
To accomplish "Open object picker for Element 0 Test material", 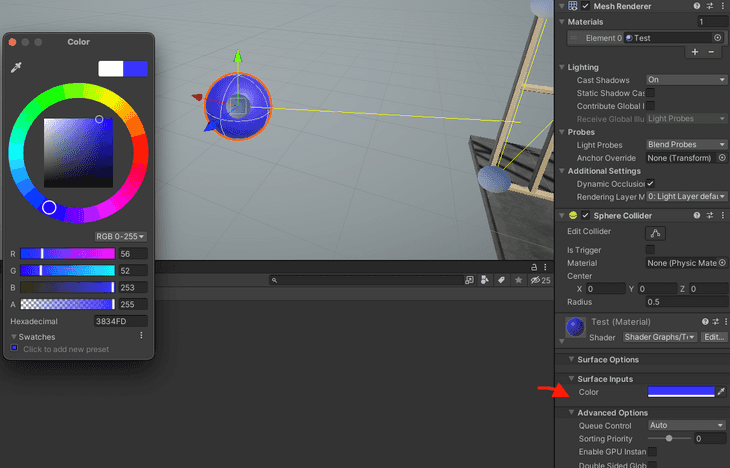I will click(x=718, y=38).
